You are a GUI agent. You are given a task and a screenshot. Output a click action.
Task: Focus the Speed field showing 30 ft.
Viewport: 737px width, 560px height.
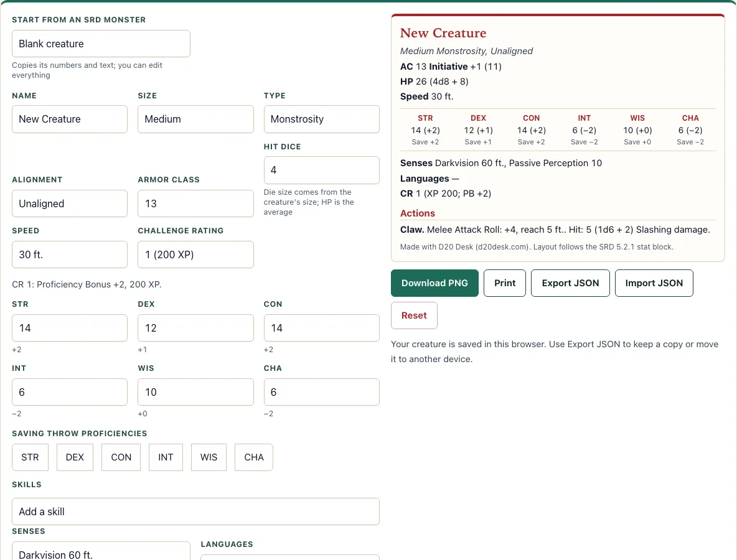(x=70, y=254)
